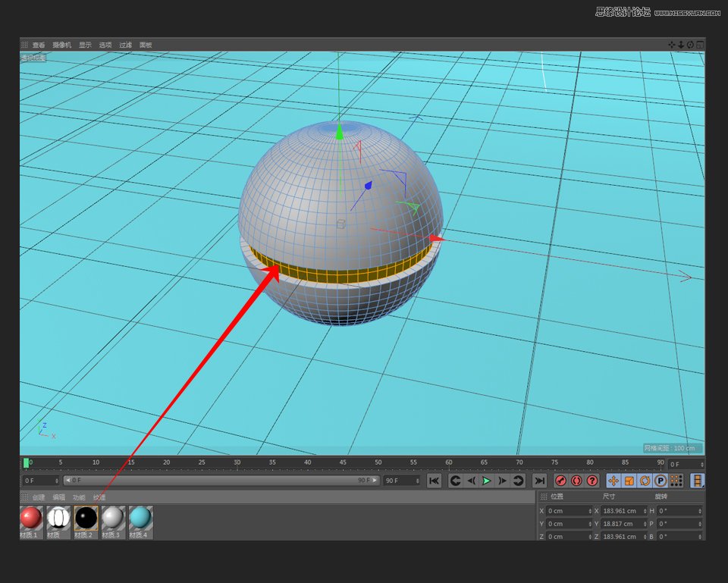Click the record keyframe icon

pyautogui.click(x=560, y=481)
